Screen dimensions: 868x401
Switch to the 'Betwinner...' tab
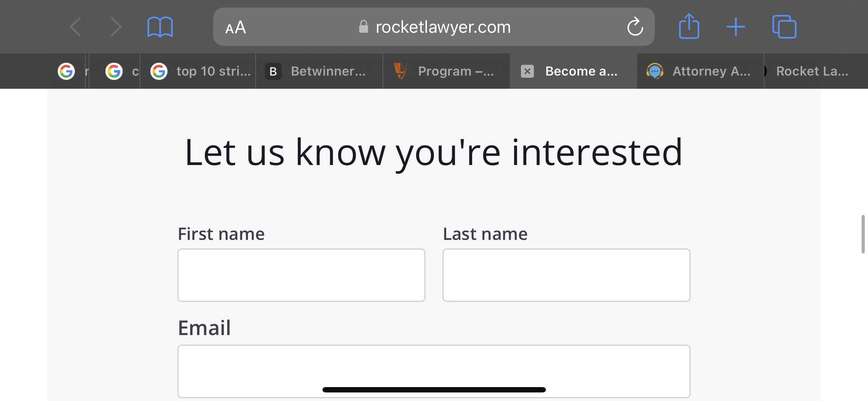pyautogui.click(x=319, y=71)
